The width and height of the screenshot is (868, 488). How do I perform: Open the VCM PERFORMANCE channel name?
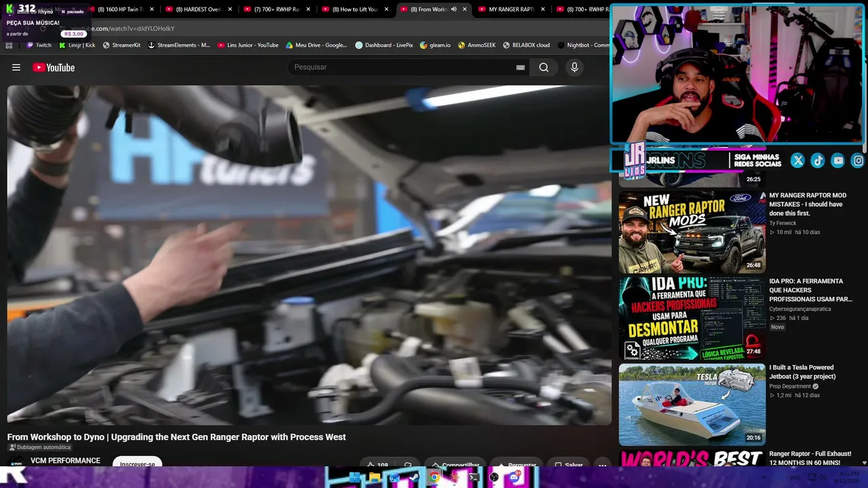coord(65,461)
